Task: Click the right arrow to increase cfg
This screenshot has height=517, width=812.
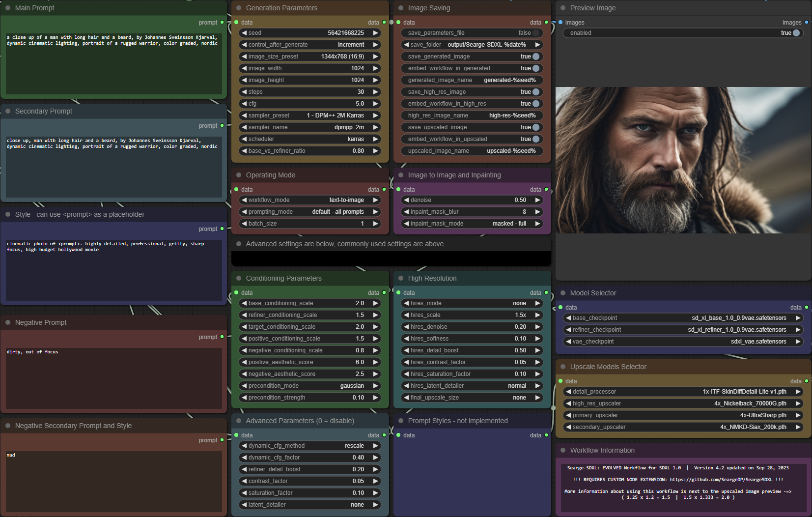Action: 375,104
